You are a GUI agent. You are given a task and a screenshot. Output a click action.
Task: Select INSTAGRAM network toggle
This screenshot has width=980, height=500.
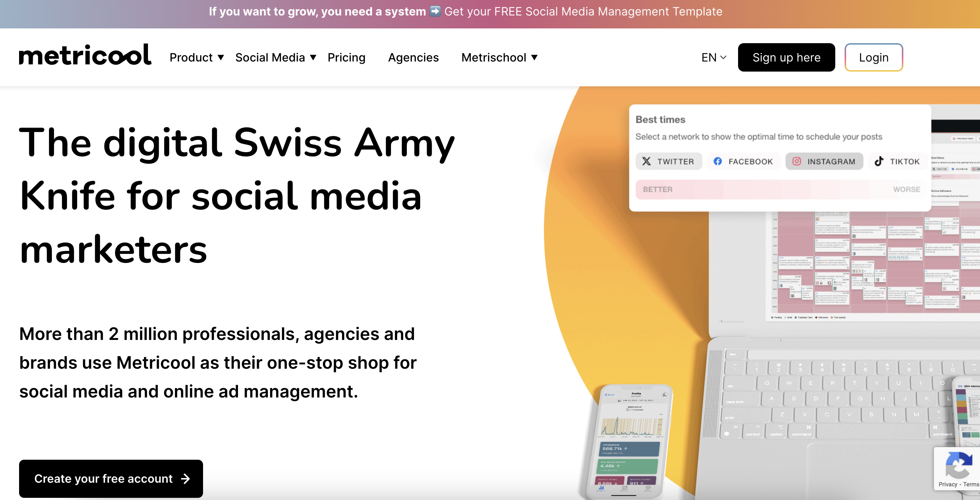click(824, 161)
